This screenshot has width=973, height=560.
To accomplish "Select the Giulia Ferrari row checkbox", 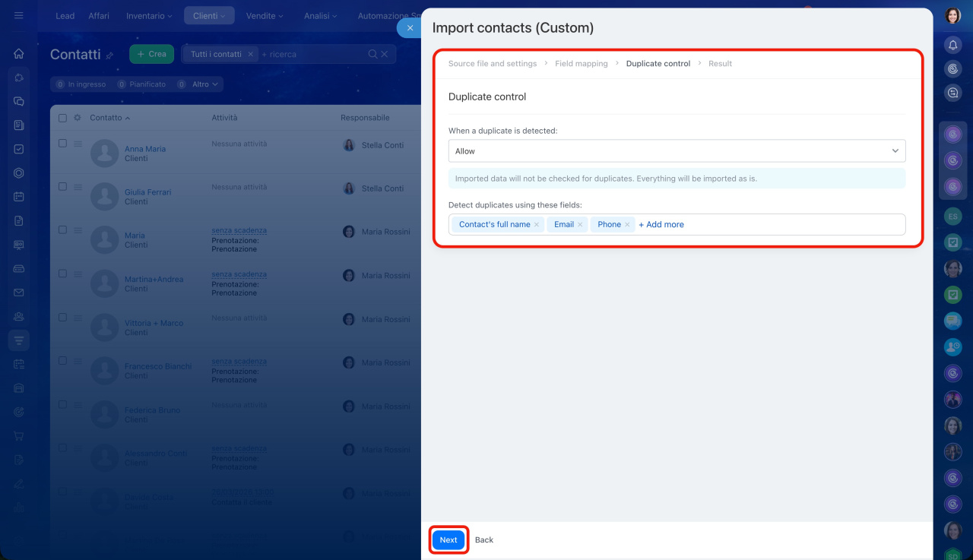I will pyautogui.click(x=62, y=187).
